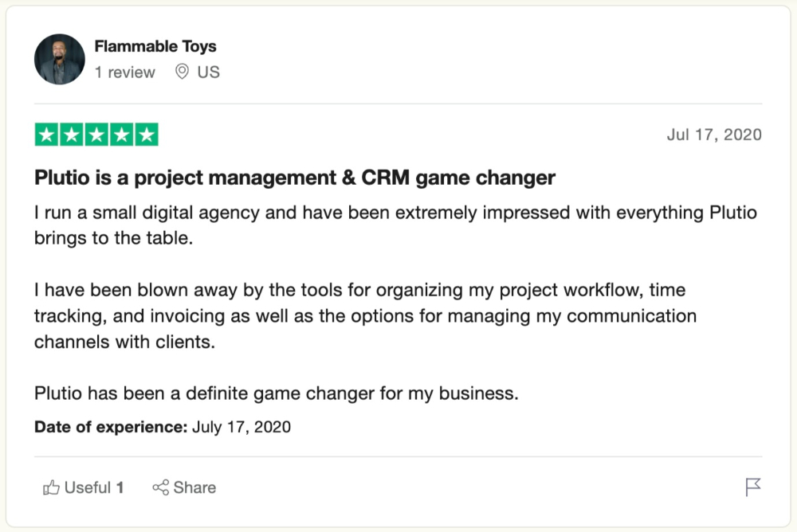The image size is (797, 532).
Task: Mark review as Useful via label
Action: coord(88,487)
